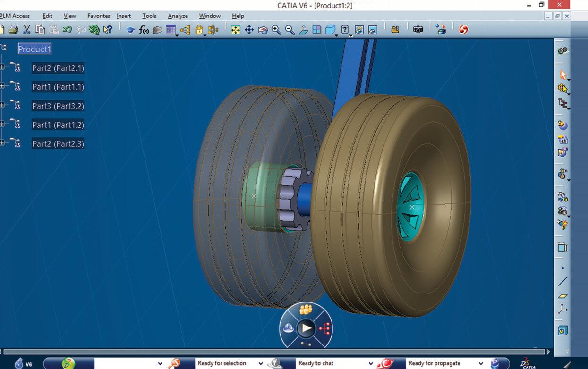Expand the Part1 (Part1.2) tree node
The image size is (588, 369).
[x=2, y=125]
